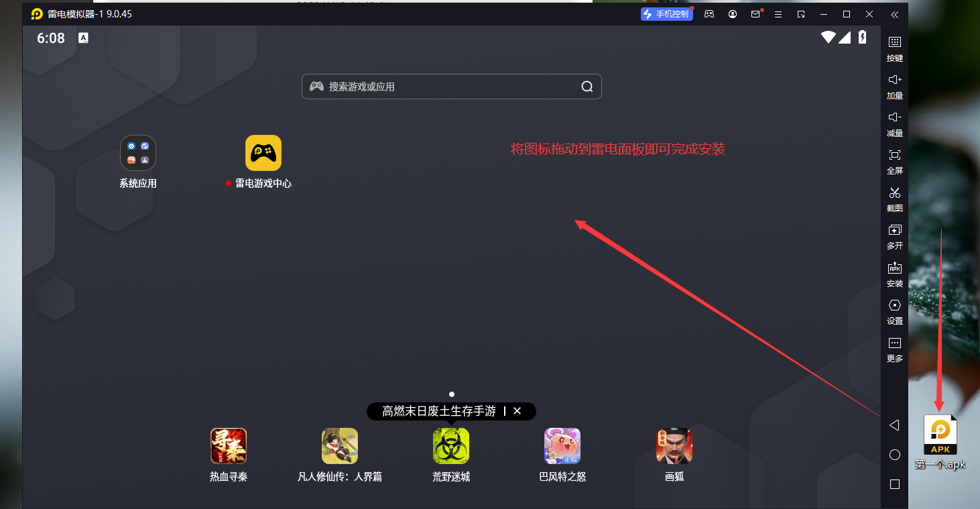Click the search magnifier icon
Image resolution: width=980 pixels, height=509 pixels.
point(587,87)
